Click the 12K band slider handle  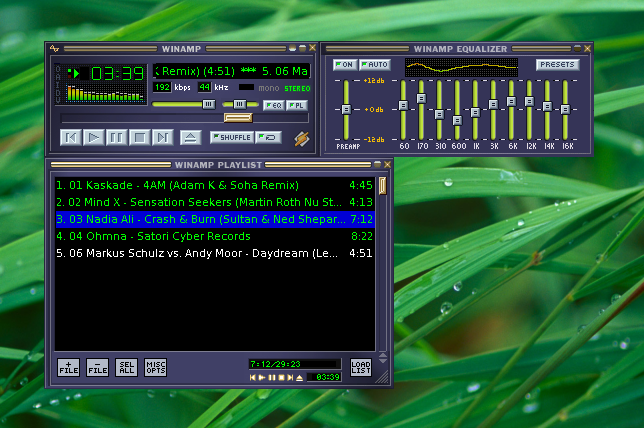coord(529,101)
